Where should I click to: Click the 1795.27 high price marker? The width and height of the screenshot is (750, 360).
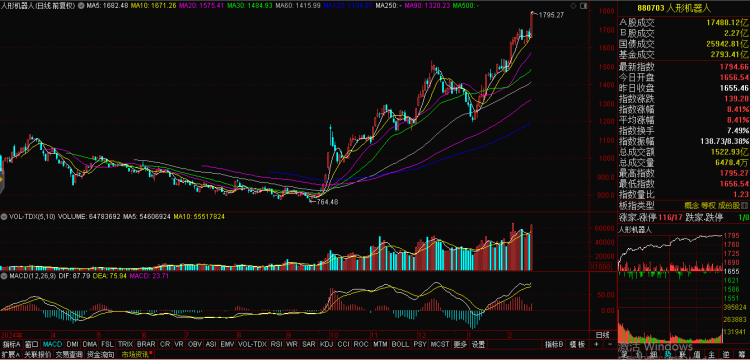click(x=551, y=15)
